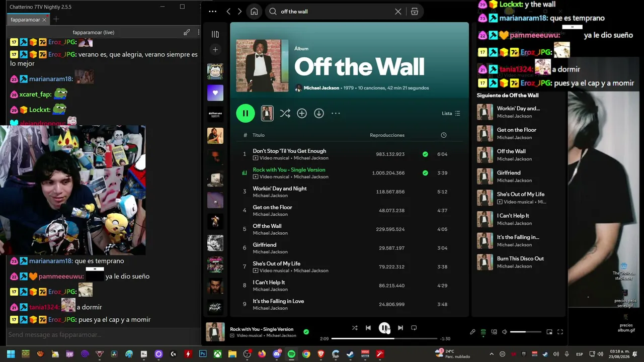Skip to the next track

coord(400,328)
